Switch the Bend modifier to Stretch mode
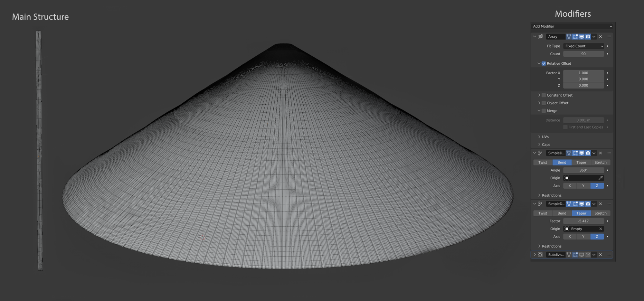Image resolution: width=644 pixels, height=301 pixels. coord(601,163)
